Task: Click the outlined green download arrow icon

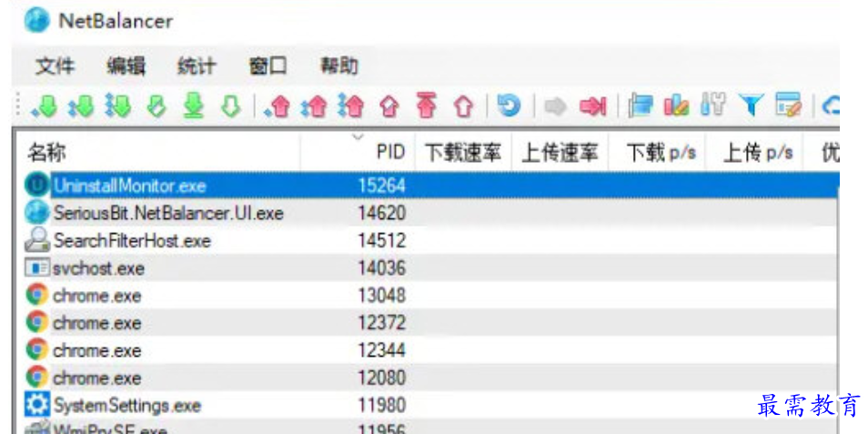Action: [230, 106]
